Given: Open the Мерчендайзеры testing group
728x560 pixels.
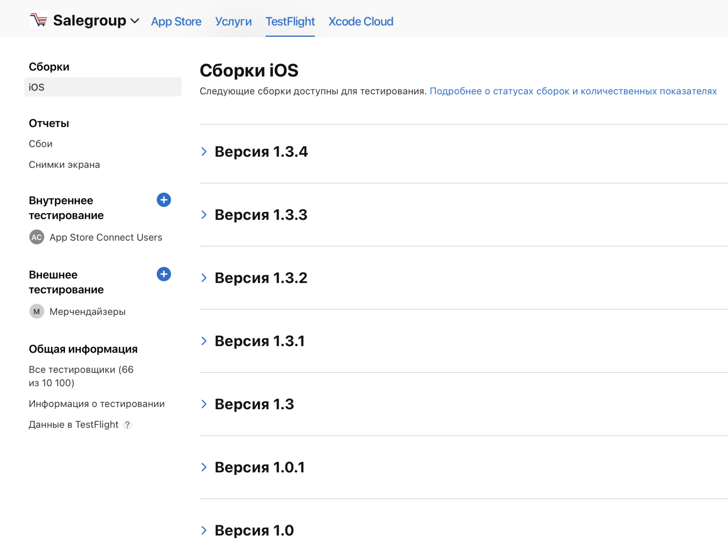Looking at the screenshot, I should click(88, 311).
